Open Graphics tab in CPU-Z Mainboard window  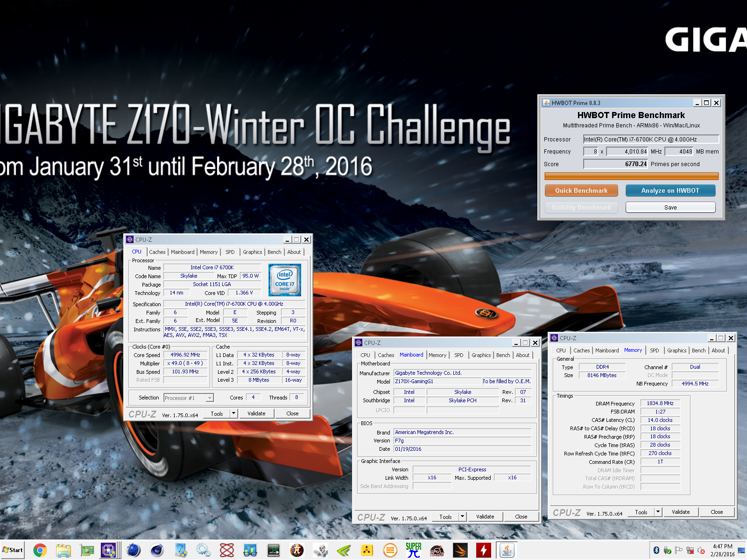point(481,355)
